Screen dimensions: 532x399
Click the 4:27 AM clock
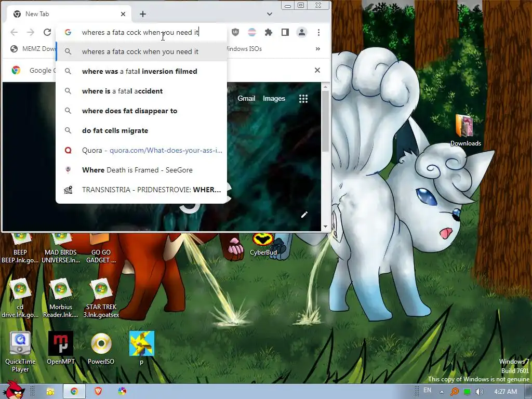point(506,392)
